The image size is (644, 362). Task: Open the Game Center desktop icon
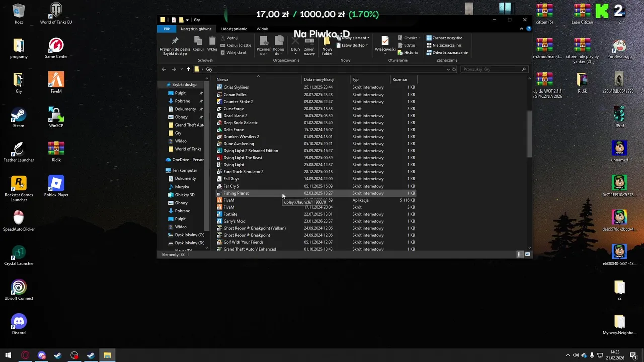[56, 48]
